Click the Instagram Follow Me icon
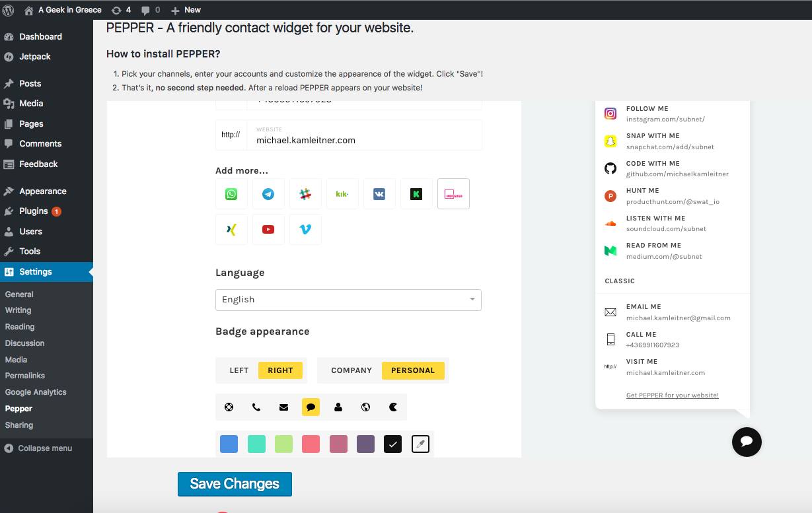Viewport: 812px width, 513px height. pyautogui.click(x=610, y=114)
